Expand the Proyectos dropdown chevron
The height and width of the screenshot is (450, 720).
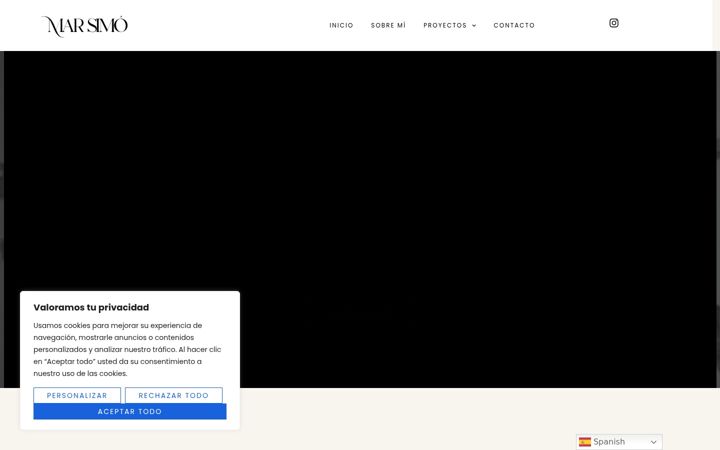coord(474,26)
